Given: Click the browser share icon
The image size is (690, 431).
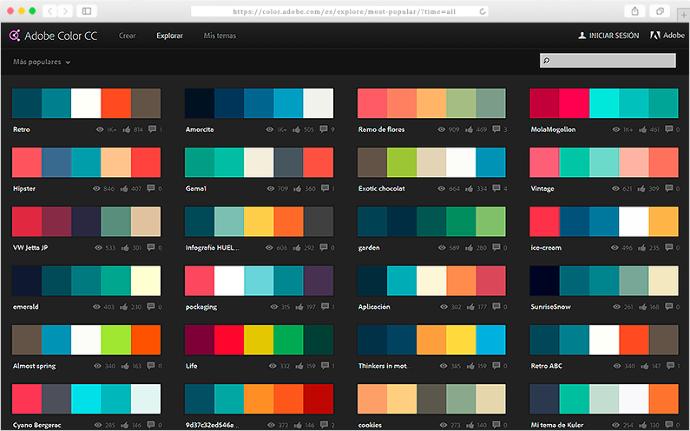Looking at the screenshot, I should click(x=635, y=11).
